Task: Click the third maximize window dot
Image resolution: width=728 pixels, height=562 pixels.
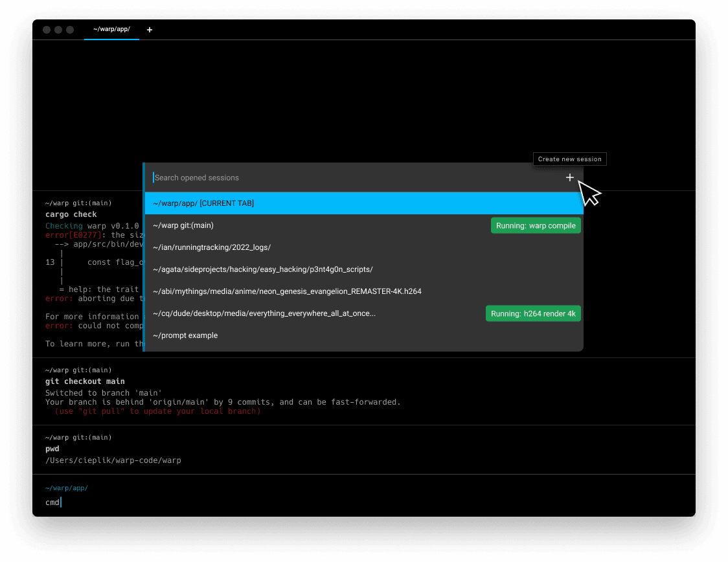Action: [x=70, y=30]
